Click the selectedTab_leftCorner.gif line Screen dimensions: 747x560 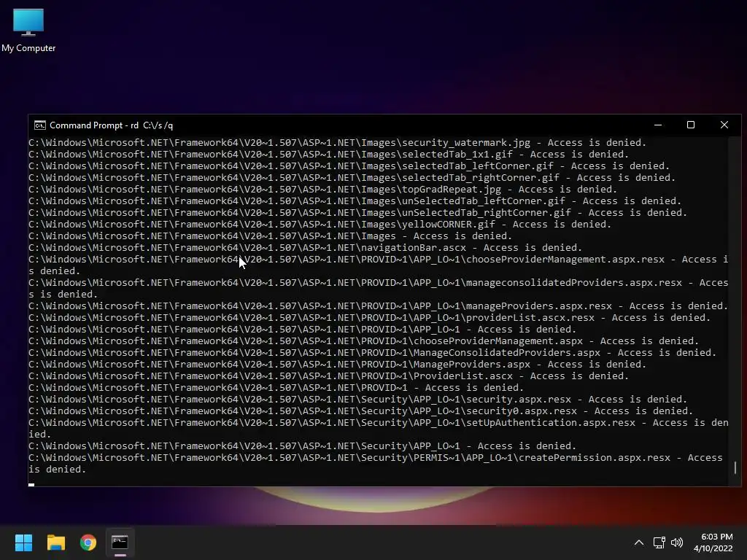[349, 166]
